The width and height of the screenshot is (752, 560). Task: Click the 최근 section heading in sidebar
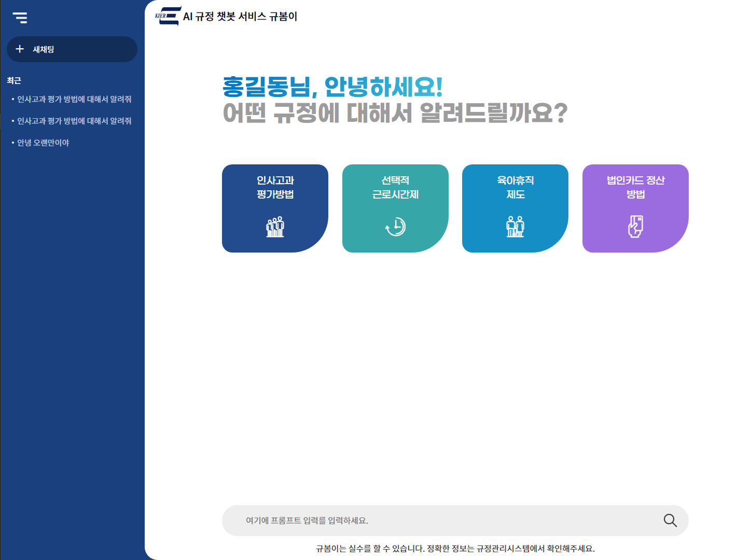(14, 80)
